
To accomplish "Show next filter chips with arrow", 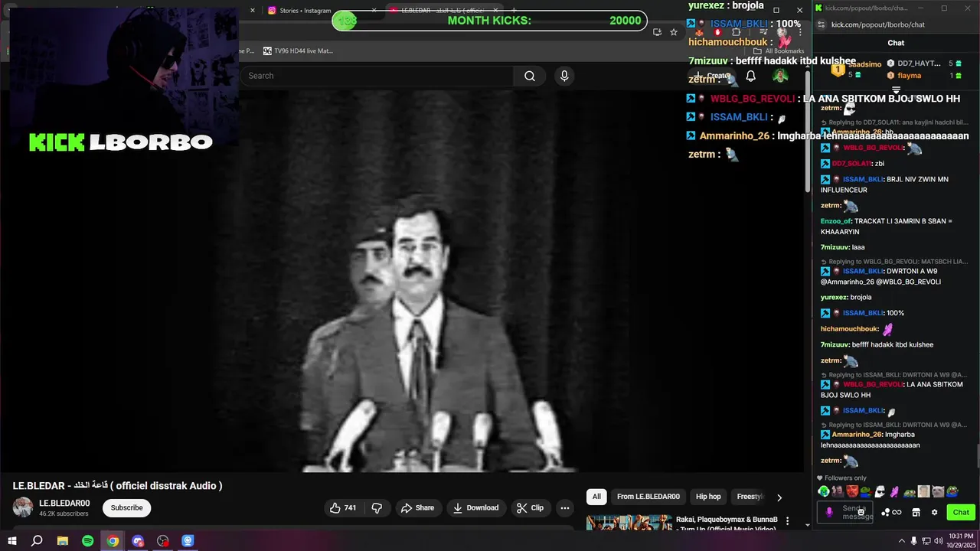I will click(x=779, y=497).
